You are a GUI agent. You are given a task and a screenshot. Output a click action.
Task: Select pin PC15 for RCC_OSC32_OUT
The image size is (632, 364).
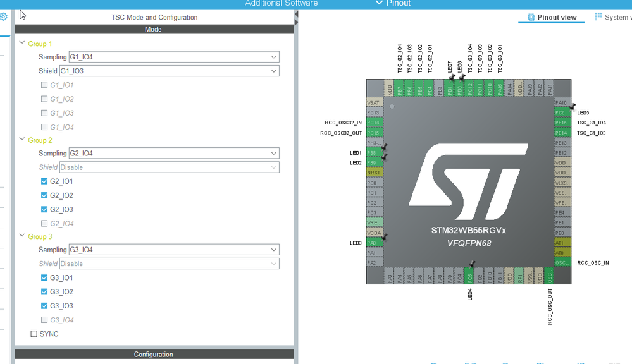(375, 133)
